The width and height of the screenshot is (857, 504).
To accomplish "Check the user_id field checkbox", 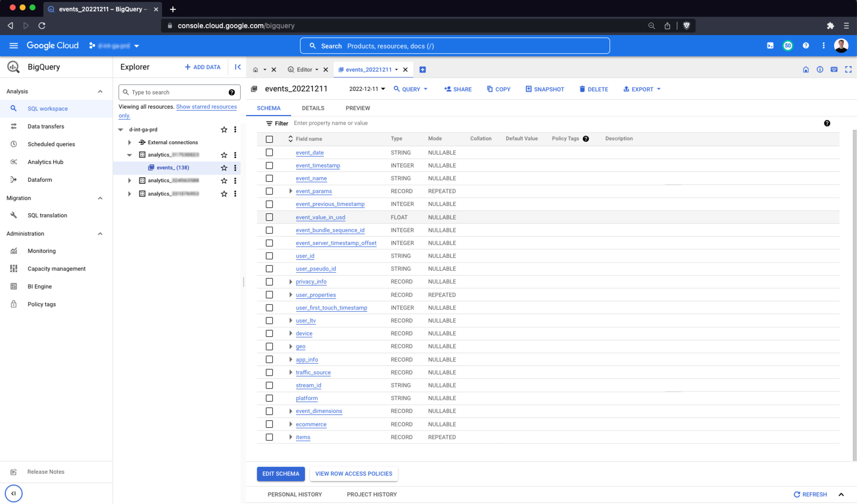I will coord(269,256).
